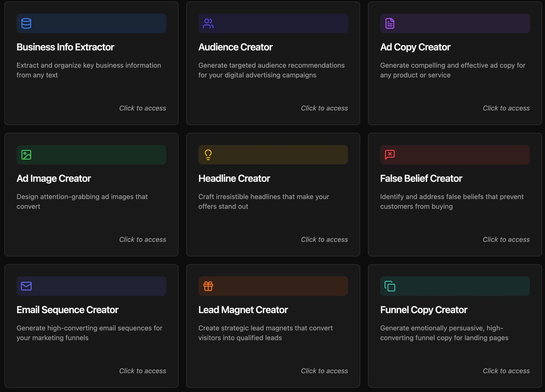The image size is (545, 392).
Task: Click the document icon on Ad Copy Creator
Action: tap(389, 23)
